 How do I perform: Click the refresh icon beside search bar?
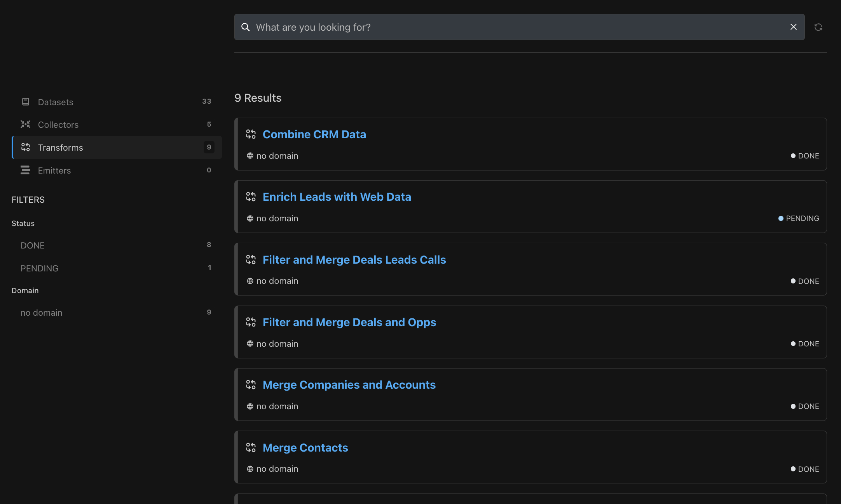coord(818,27)
